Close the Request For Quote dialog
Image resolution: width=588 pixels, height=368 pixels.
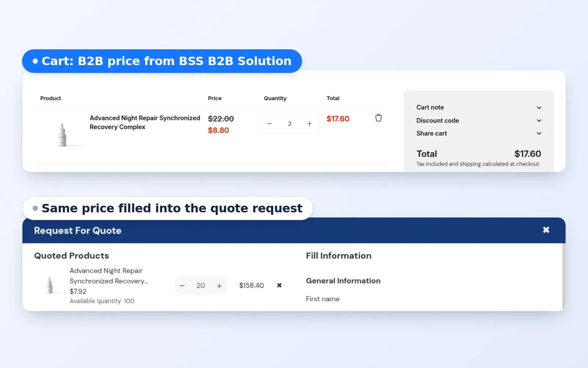pyautogui.click(x=546, y=230)
